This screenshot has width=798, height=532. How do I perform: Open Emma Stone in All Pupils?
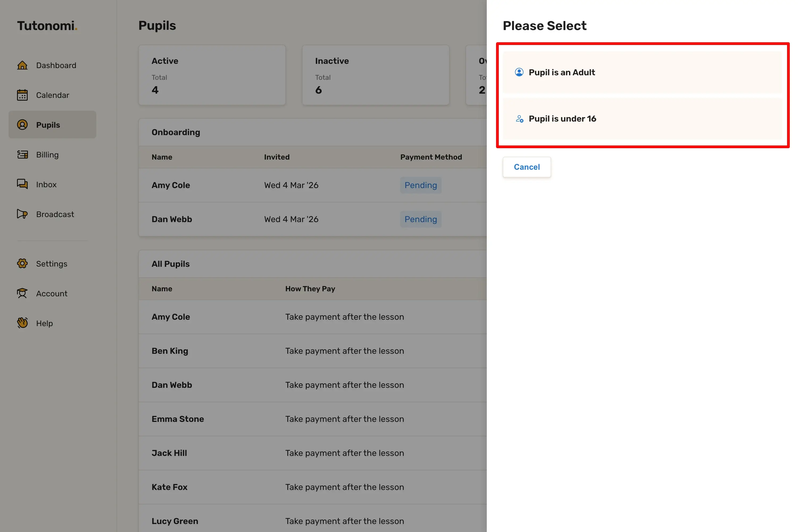point(178,419)
